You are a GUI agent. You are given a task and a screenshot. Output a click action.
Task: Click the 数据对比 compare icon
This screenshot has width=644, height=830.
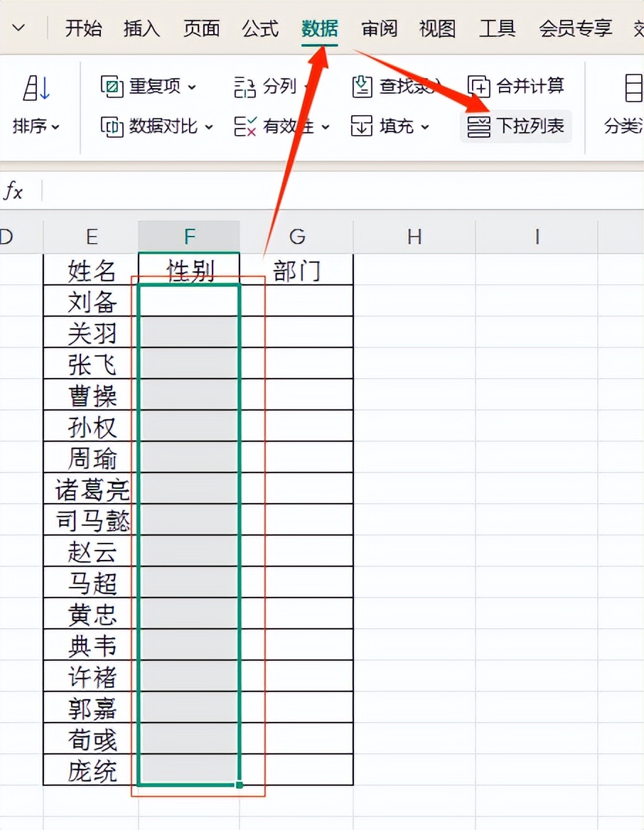[112, 126]
